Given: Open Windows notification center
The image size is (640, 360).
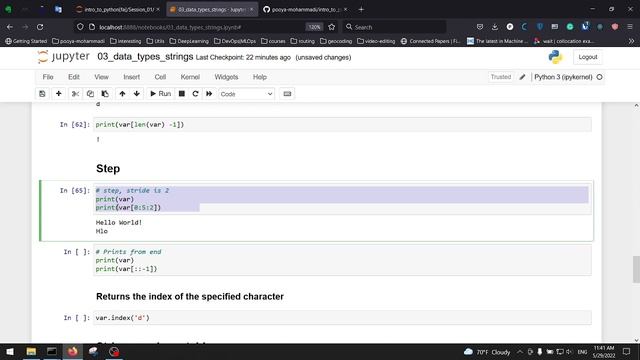Looking at the screenshot, I should click(627, 351).
